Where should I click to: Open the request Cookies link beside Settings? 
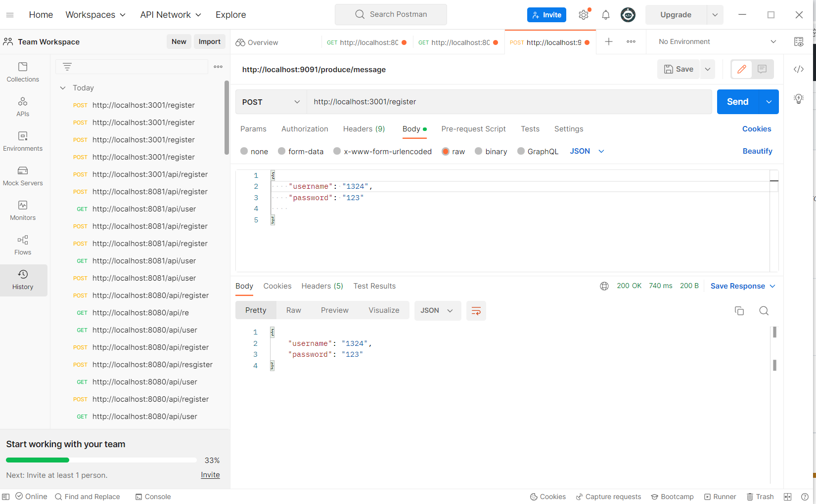(x=757, y=129)
